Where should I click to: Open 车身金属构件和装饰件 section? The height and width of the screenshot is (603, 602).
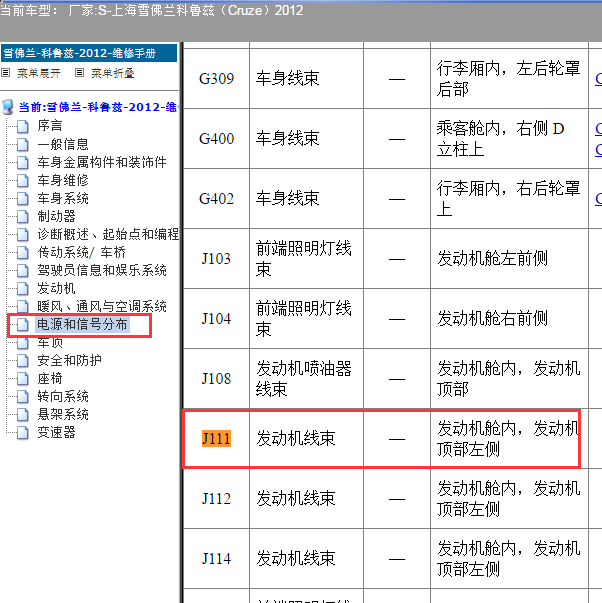click(102, 162)
